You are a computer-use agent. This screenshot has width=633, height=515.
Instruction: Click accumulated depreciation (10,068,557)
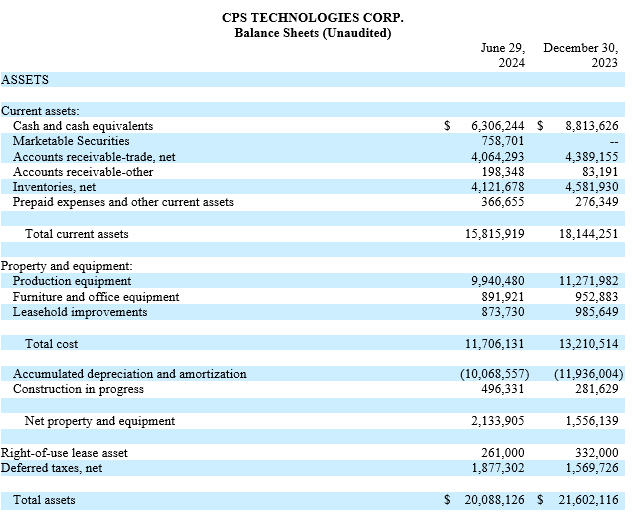495,374
